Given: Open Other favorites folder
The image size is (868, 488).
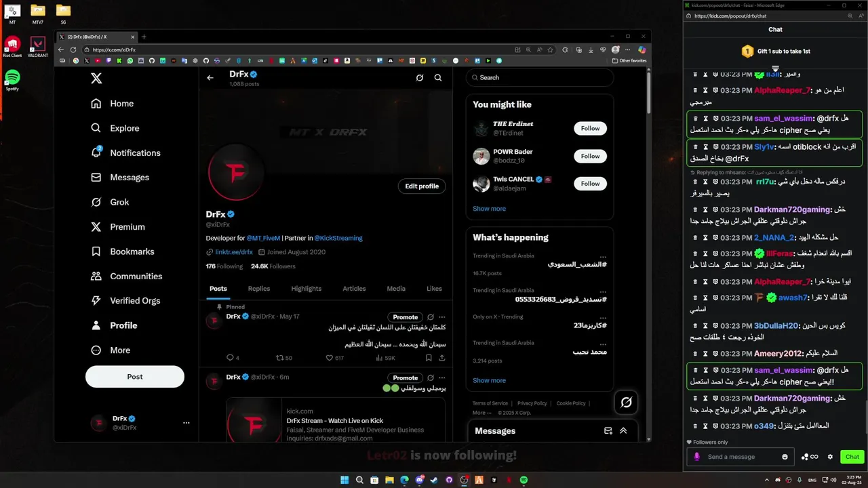Looking at the screenshot, I should click(x=629, y=60).
